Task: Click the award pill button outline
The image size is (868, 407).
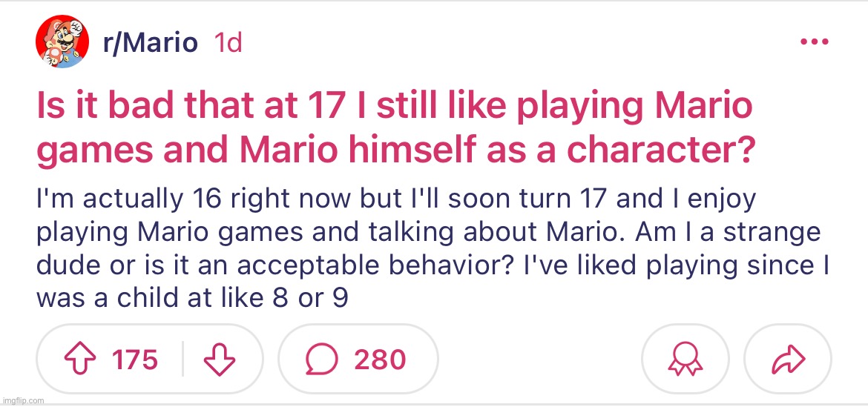Action: point(685,359)
